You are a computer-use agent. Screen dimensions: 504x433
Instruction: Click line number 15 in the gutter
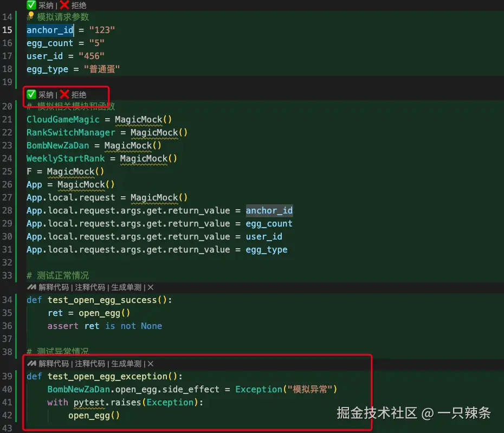point(8,30)
